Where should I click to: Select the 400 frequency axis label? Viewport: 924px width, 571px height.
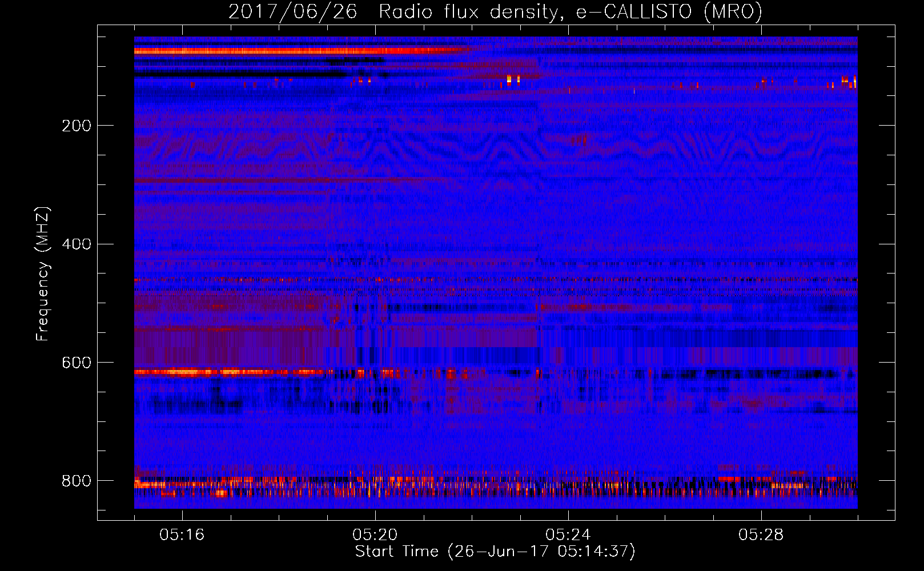coord(77,244)
